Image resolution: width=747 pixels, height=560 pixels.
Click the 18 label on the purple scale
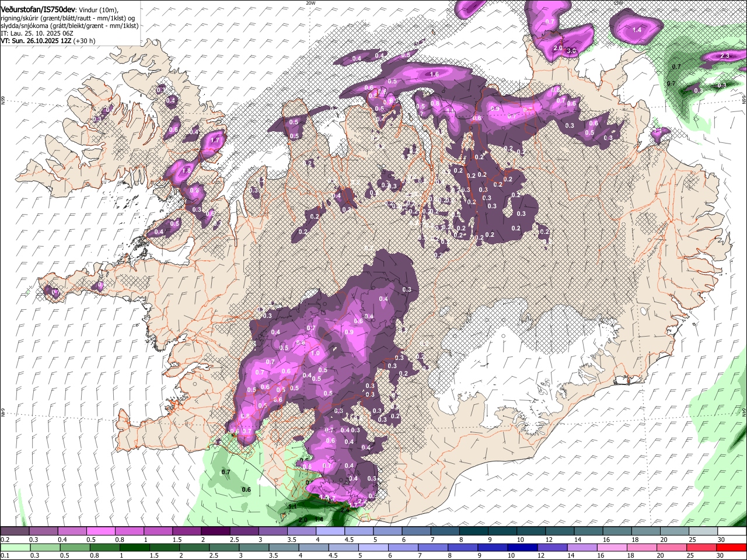[635, 540]
